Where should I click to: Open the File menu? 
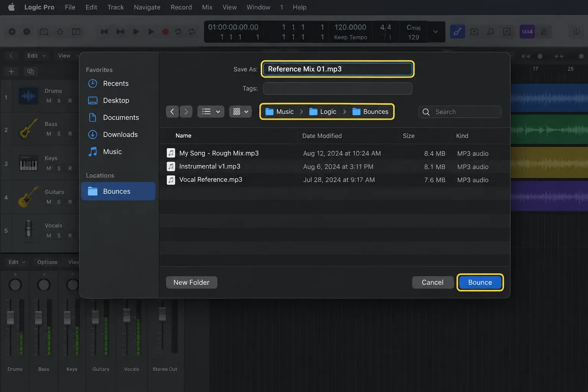pos(70,7)
